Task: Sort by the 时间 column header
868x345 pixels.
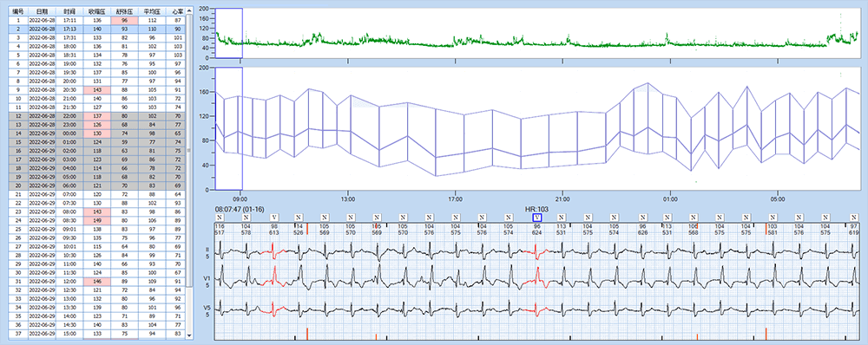Action: [x=69, y=11]
